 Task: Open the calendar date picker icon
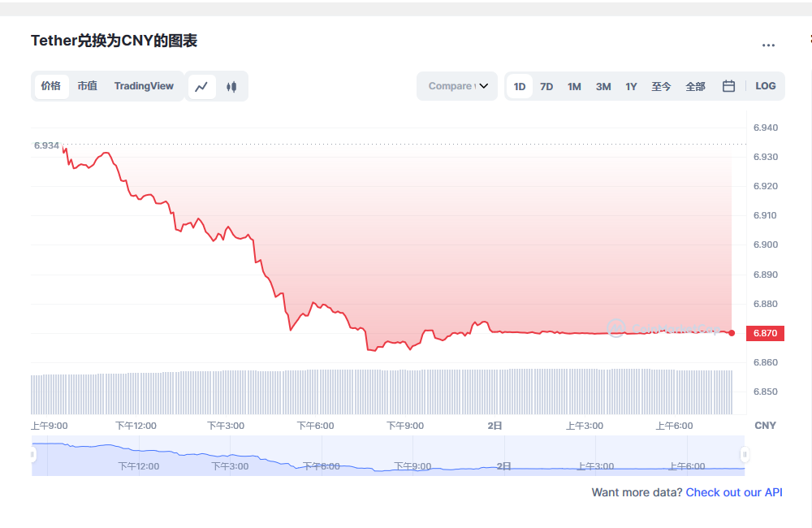(728, 85)
